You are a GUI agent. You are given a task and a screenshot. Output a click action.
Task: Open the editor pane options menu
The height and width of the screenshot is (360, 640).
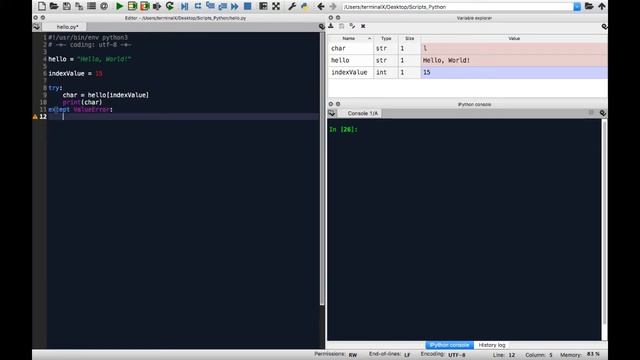pos(322,27)
